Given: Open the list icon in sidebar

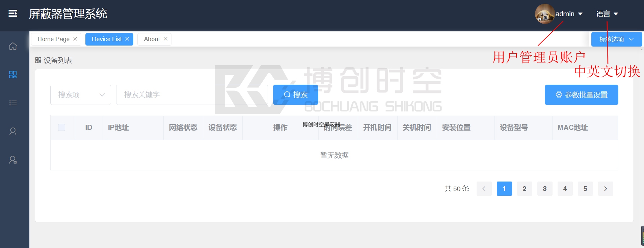Looking at the screenshot, I should (13, 103).
